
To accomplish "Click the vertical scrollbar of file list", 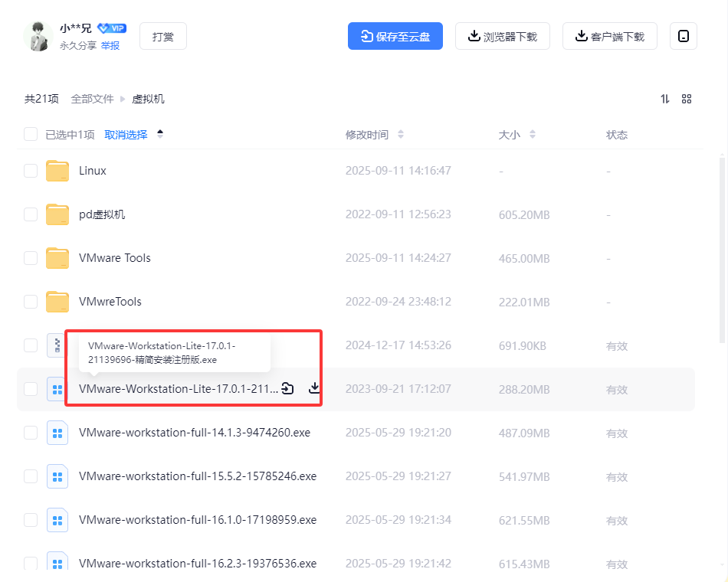I will click(x=722, y=250).
